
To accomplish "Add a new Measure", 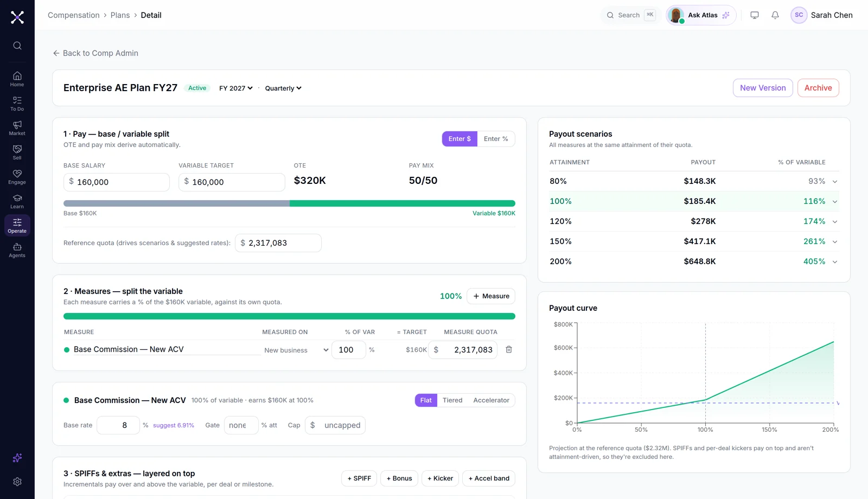I will pyautogui.click(x=491, y=296).
